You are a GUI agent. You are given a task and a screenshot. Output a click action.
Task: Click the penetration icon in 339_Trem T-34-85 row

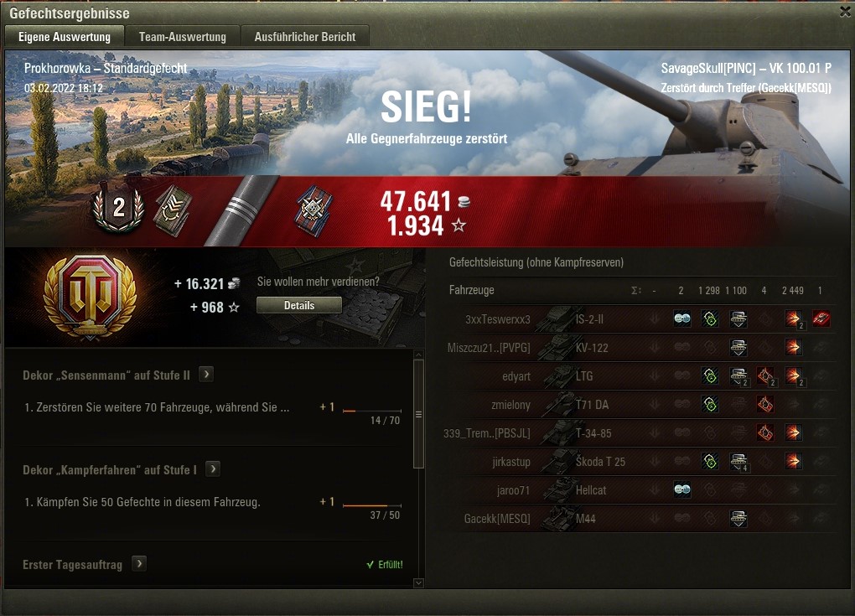coord(793,432)
